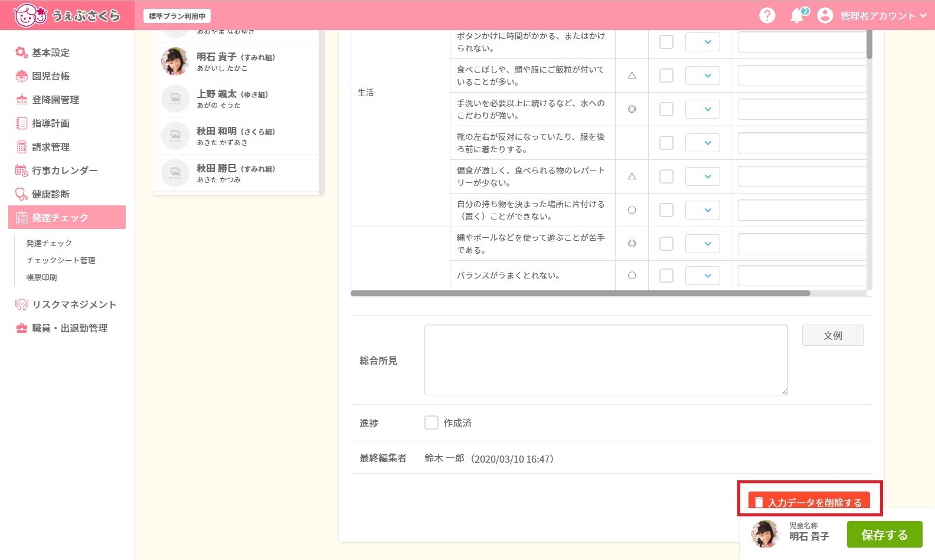935x560 pixels.
Task: Open dropdown in ボタンかけに時間がかかる row
Action: pyautogui.click(x=702, y=42)
